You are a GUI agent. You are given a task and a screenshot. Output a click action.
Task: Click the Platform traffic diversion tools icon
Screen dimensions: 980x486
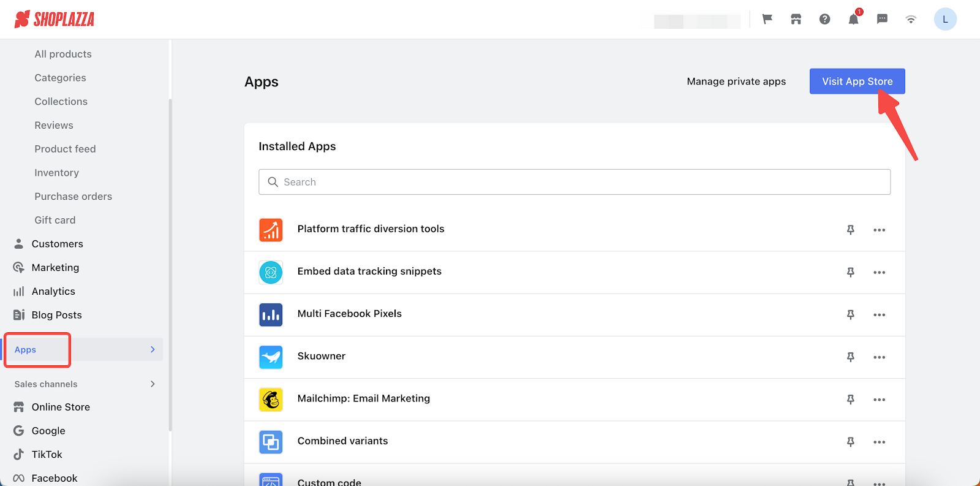271,230
